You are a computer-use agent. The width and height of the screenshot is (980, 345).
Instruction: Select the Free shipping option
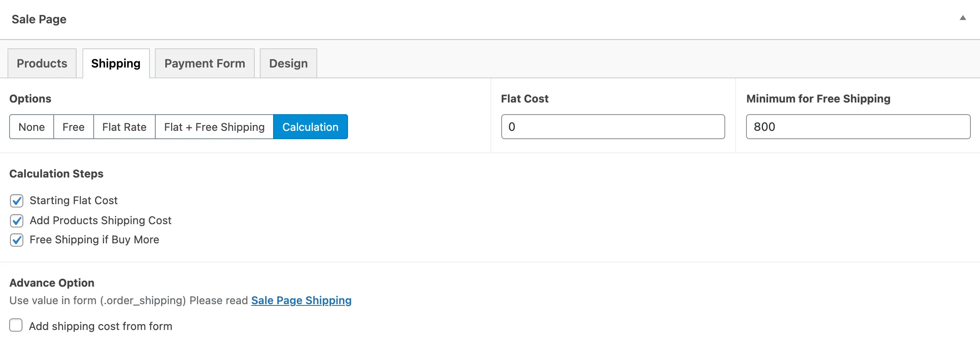(x=73, y=127)
